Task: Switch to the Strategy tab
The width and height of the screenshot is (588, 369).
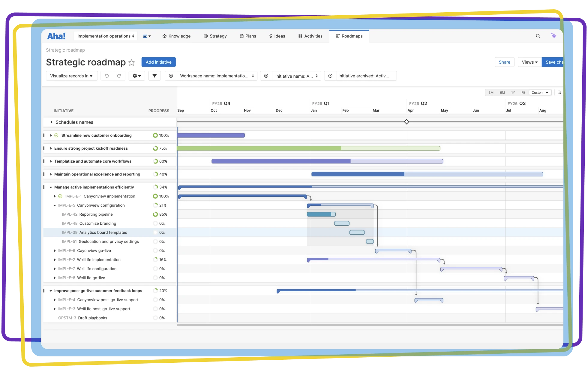Action: [x=215, y=36]
